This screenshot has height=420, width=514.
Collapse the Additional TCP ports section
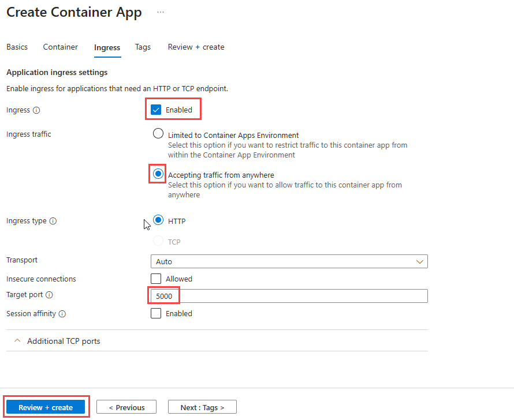pyautogui.click(x=17, y=340)
